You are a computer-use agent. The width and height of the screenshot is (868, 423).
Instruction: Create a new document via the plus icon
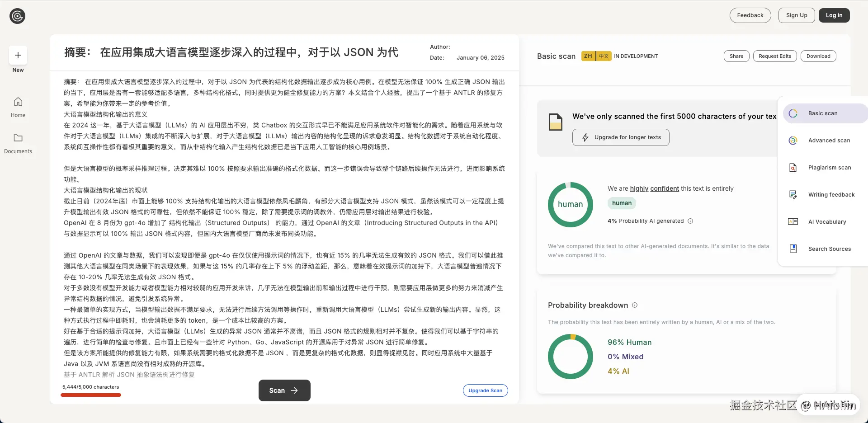[17, 55]
